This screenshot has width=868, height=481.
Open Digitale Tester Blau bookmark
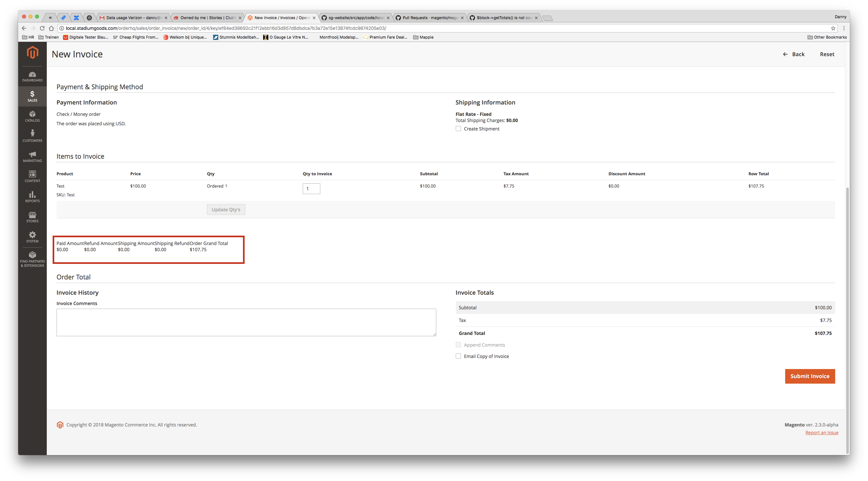point(85,37)
